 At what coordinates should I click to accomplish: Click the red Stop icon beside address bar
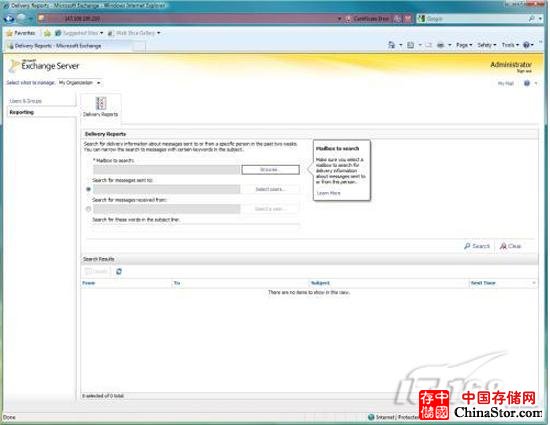pyautogui.click(x=408, y=19)
